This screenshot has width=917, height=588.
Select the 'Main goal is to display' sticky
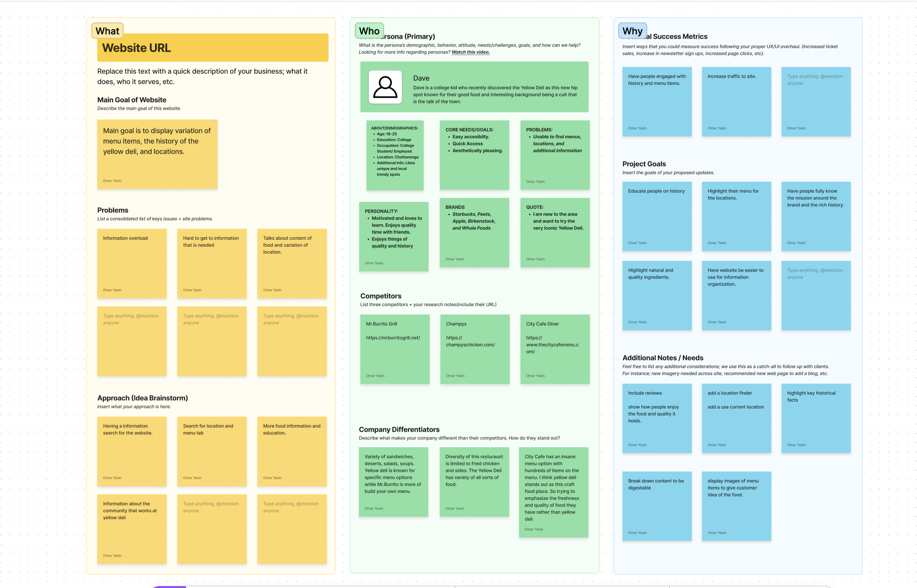point(157,154)
